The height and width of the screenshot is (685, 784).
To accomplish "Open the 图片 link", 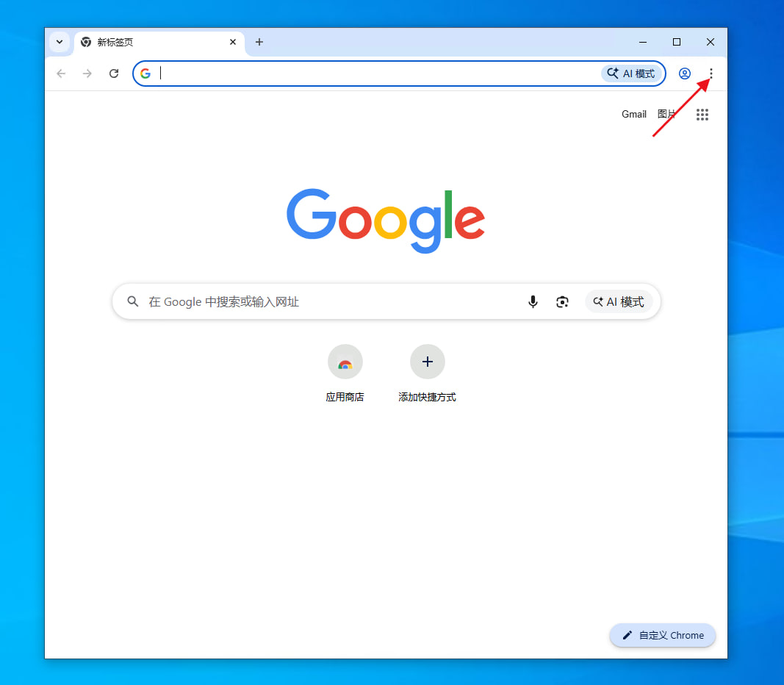I will [x=666, y=114].
